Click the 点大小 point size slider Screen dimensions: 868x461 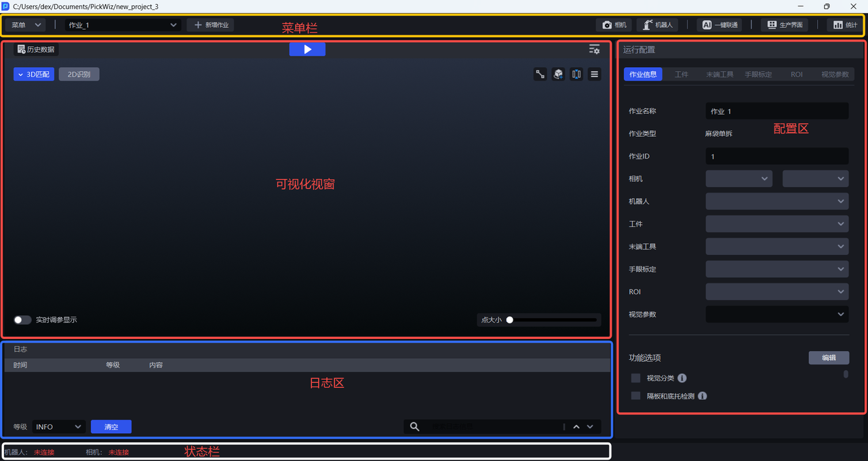[x=552, y=320]
